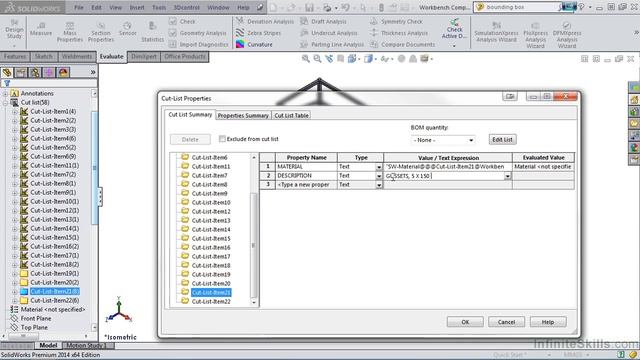
Task: Open Thickness Analysis
Action: 399,33
